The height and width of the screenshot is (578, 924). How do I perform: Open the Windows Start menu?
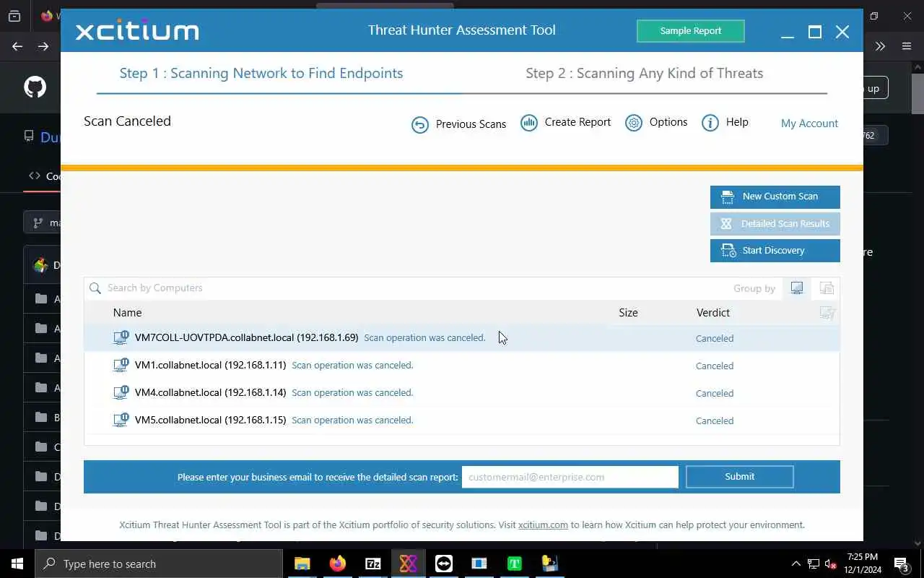(17, 564)
